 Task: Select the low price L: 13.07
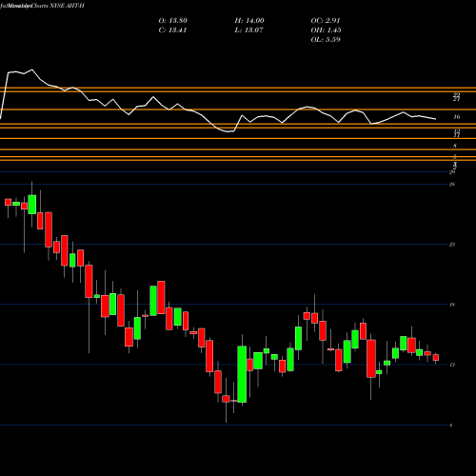tap(249, 30)
